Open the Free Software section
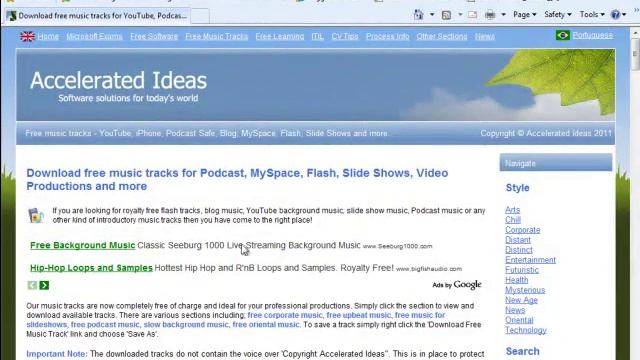This screenshot has height=360, width=640. [154, 36]
